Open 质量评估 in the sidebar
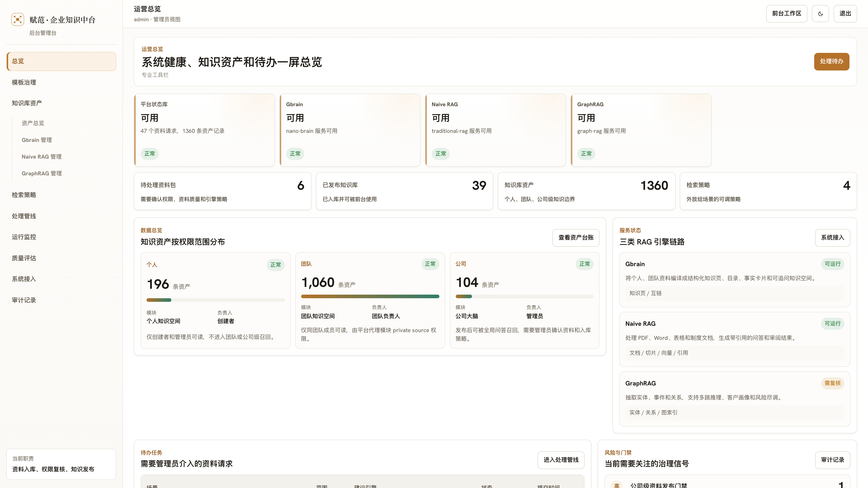The height and width of the screenshot is (488, 868). click(61, 258)
